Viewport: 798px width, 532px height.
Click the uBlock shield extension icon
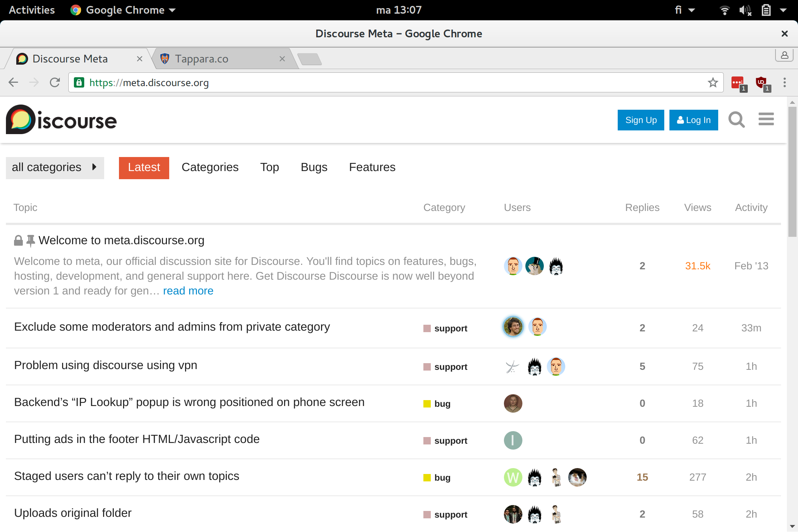[x=761, y=82]
